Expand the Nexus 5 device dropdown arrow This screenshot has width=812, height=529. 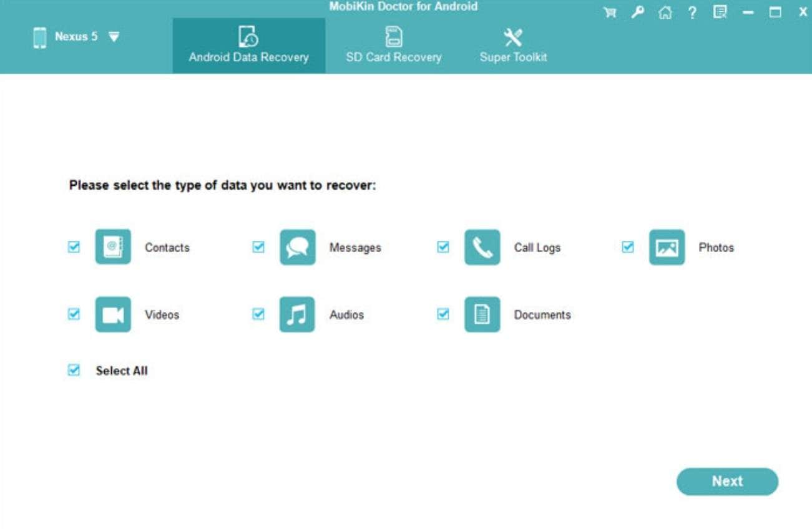(x=114, y=37)
